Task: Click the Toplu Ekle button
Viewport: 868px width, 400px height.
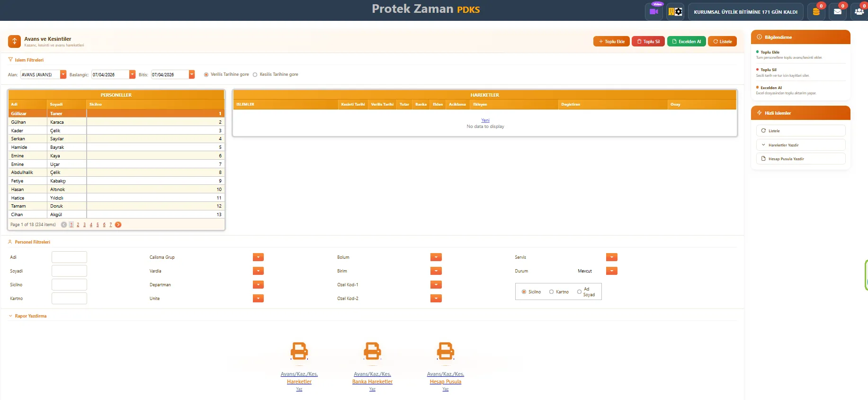Action: 612,41
